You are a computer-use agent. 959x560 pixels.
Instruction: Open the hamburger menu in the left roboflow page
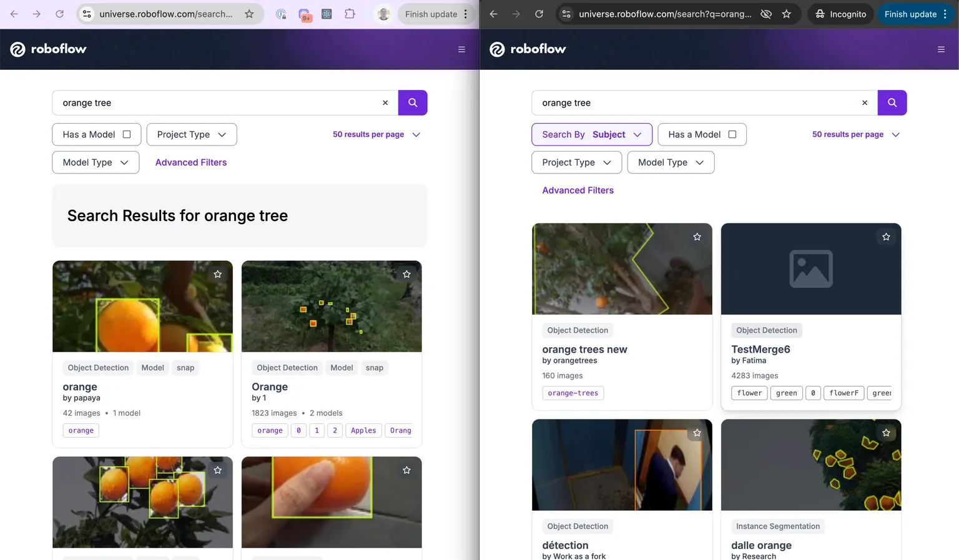461,49
